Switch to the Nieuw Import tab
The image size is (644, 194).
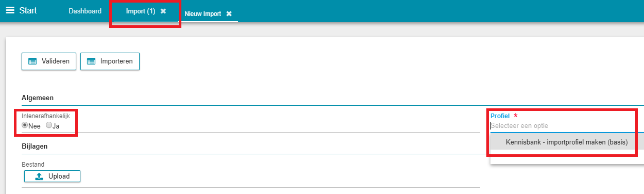tap(203, 14)
